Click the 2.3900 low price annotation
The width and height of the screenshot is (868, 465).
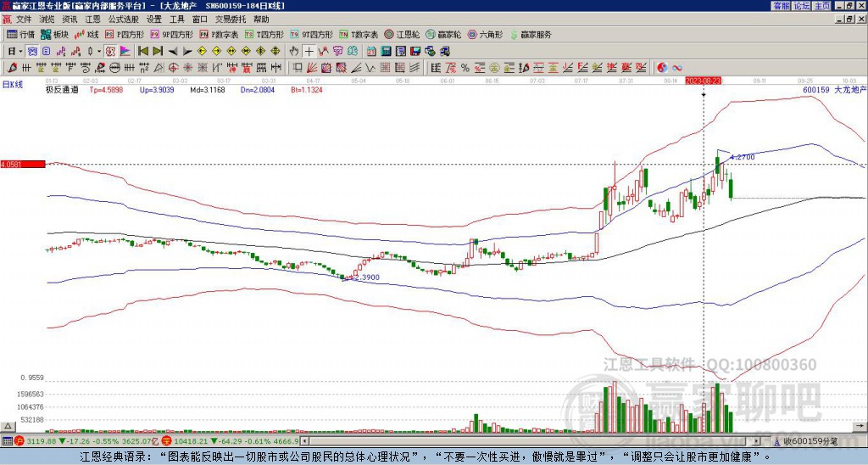(366, 277)
